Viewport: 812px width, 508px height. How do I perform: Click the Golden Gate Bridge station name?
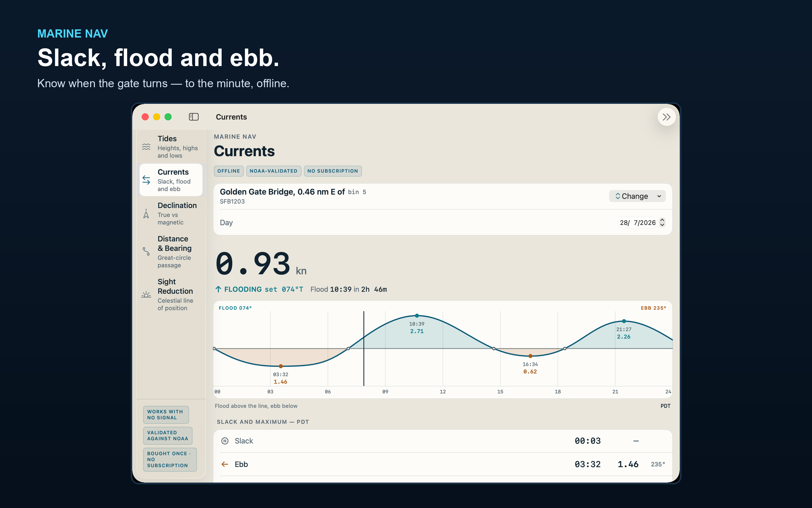(x=282, y=192)
